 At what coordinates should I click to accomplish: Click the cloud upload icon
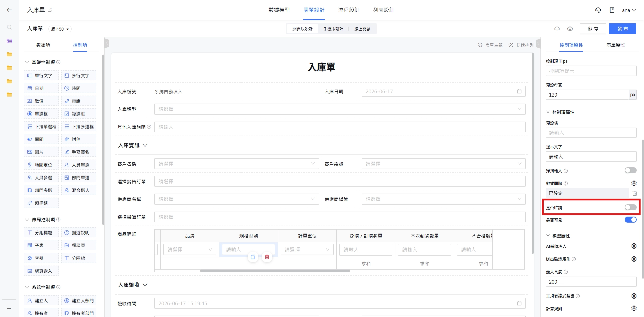[557, 29]
